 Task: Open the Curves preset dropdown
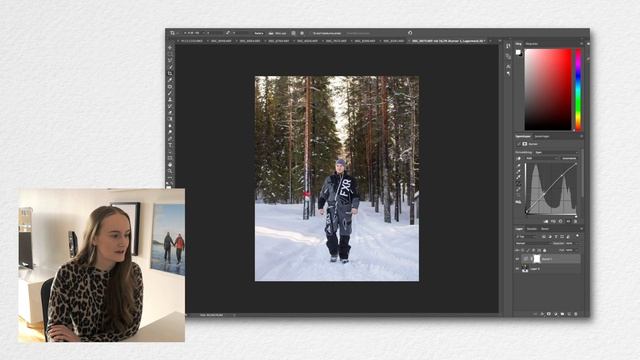coord(556,152)
